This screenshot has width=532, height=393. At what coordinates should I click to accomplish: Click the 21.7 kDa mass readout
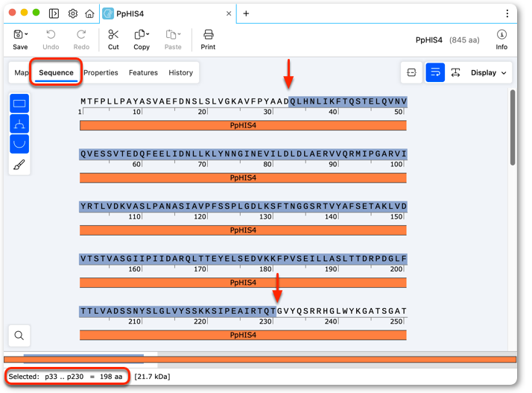pos(152,377)
